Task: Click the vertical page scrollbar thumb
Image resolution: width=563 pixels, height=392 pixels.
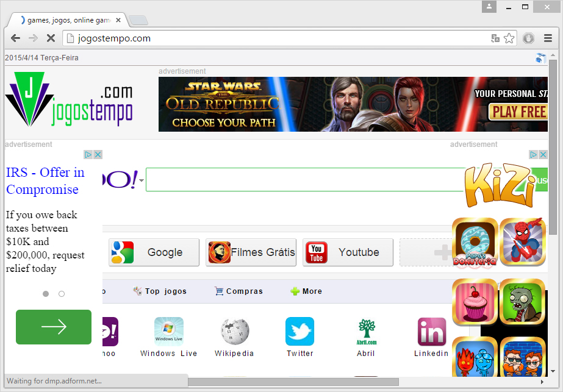Action: point(553,147)
